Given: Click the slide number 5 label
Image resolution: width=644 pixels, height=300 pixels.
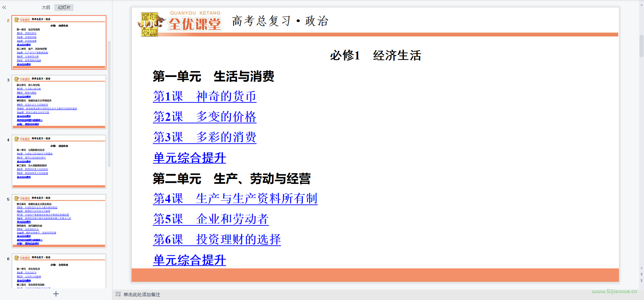Looking at the screenshot, I should (x=8, y=199).
